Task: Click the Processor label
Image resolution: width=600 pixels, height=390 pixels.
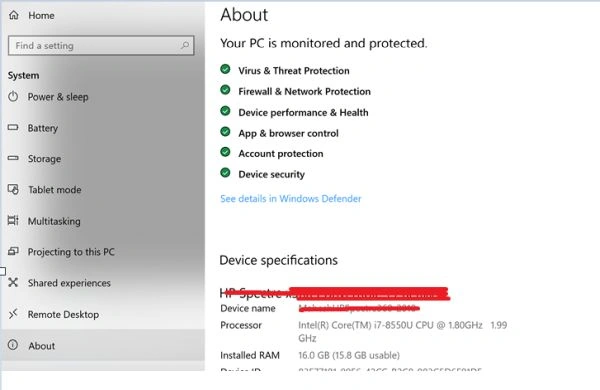Action: click(x=241, y=325)
